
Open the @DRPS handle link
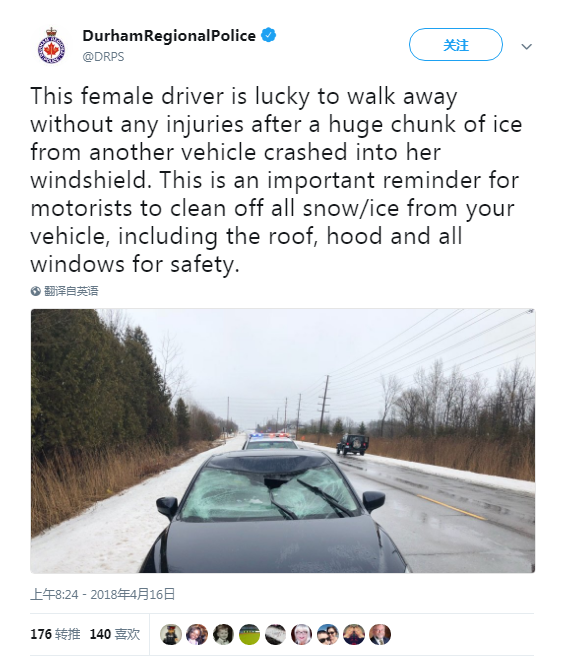pyautogui.click(x=103, y=57)
